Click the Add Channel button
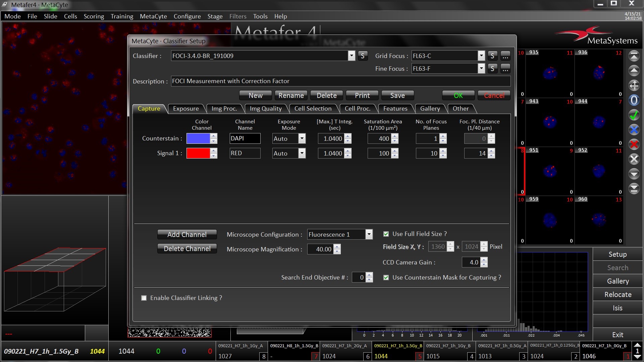Viewport: 644px width, 362px height. 187,234
